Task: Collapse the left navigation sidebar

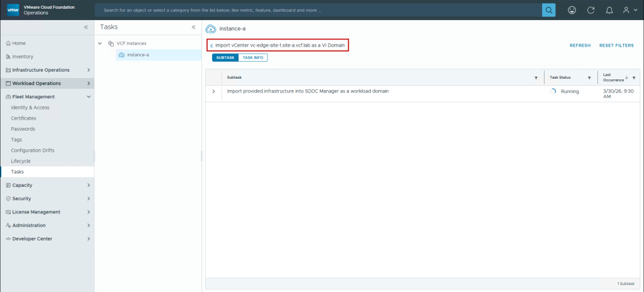Action: pyautogui.click(x=86, y=27)
